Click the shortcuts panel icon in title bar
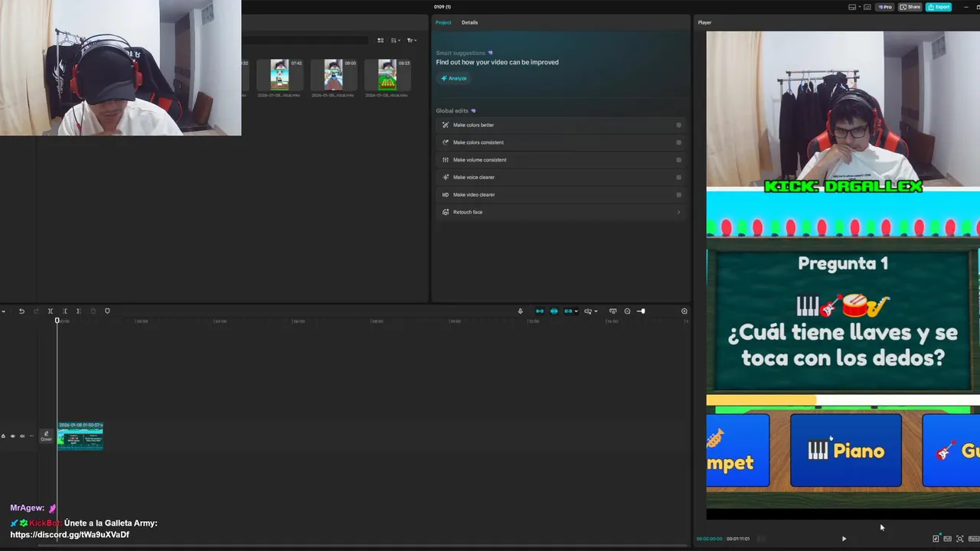Viewport: 980px width, 551px height. 867,7
